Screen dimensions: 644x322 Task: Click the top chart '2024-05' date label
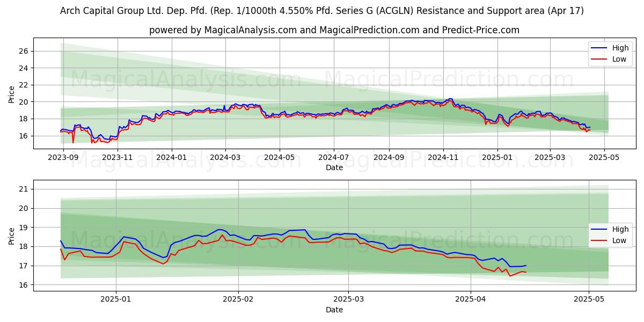click(279, 158)
